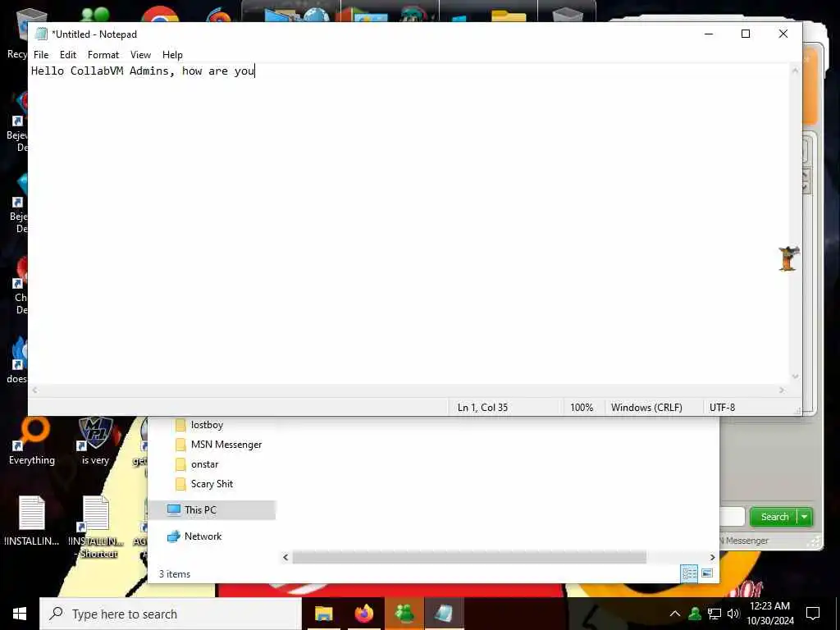This screenshot has width=840, height=630.
Task: Select This PC in Explorer navigation pane
Action: 212,510
